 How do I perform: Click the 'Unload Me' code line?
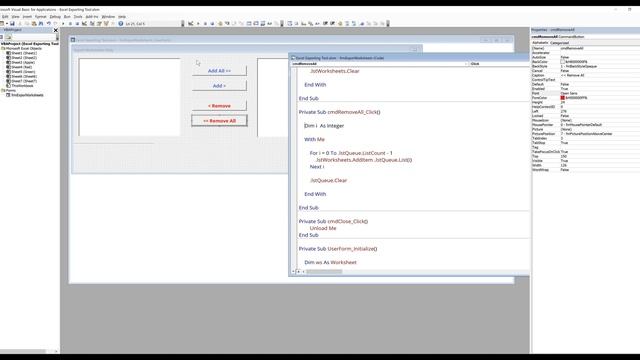(x=323, y=228)
